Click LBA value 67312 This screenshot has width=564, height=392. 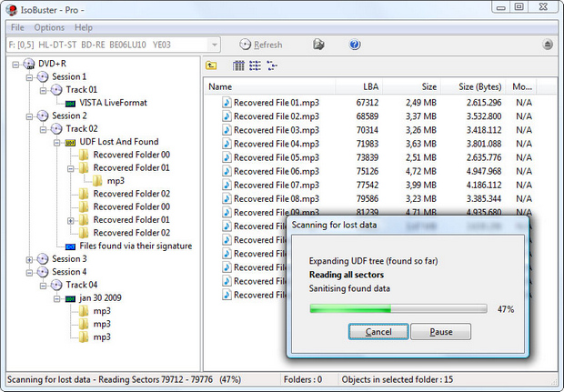click(x=368, y=103)
